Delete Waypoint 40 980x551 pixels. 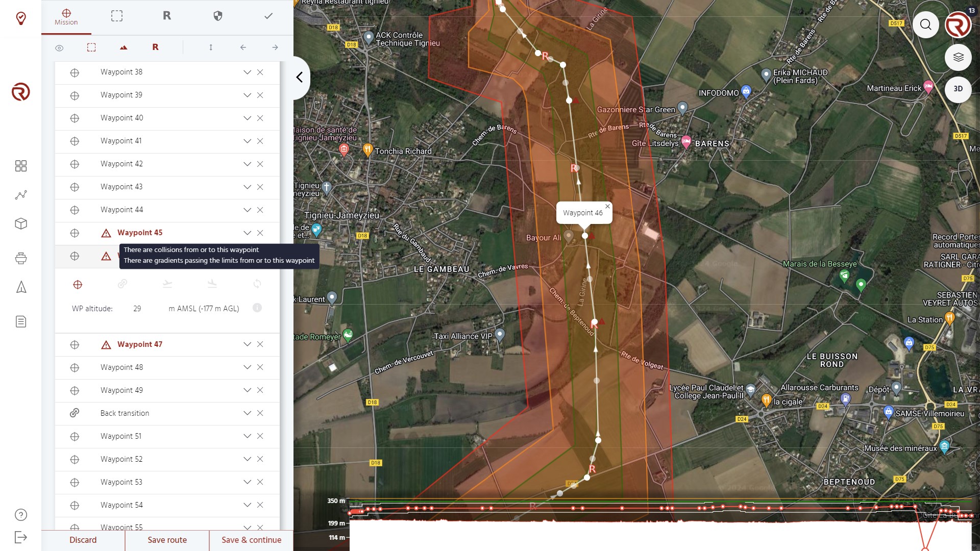(260, 118)
